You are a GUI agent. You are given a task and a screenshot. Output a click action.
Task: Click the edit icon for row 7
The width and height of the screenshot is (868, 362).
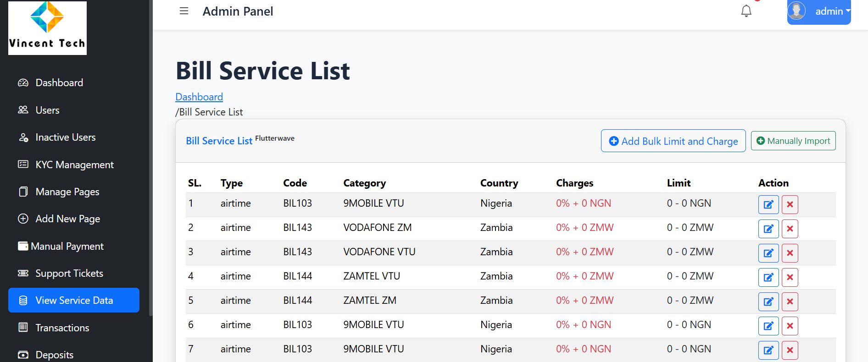tap(768, 350)
